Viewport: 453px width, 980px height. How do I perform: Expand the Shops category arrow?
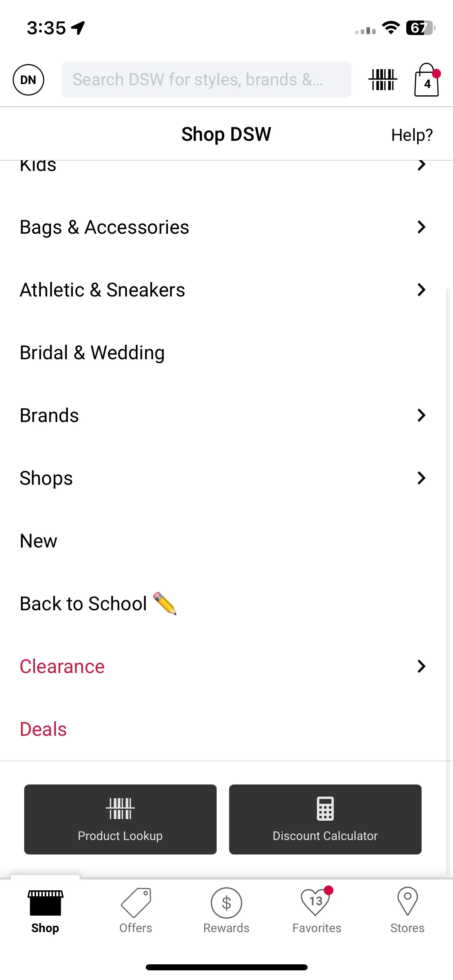[x=421, y=478]
